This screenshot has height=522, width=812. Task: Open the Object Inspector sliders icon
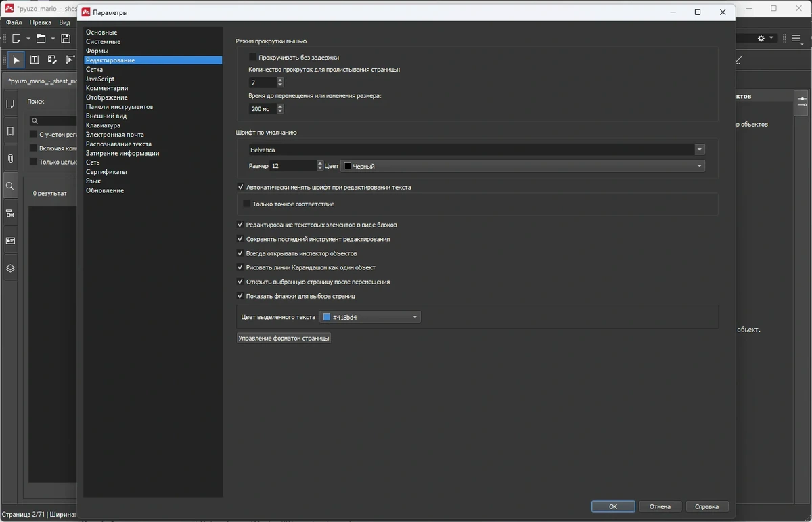[x=802, y=102]
